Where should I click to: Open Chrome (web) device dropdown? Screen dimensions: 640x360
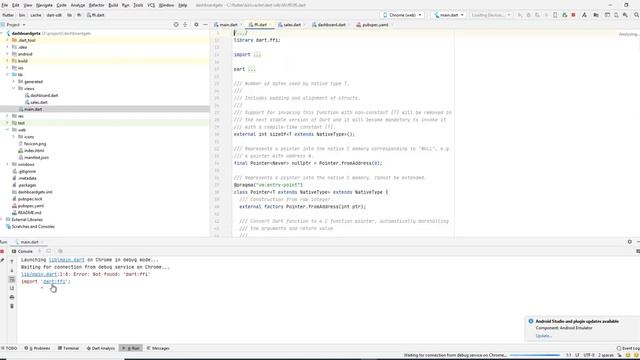click(x=402, y=15)
